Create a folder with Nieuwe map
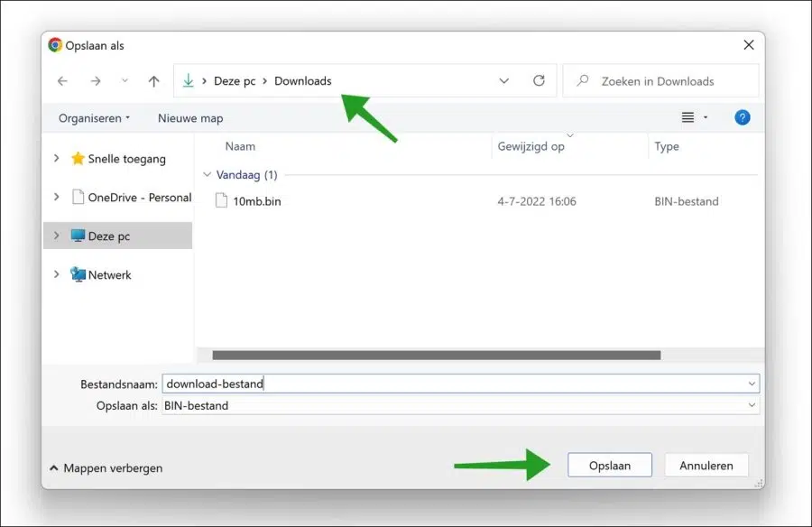The image size is (812, 527). [x=190, y=118]
